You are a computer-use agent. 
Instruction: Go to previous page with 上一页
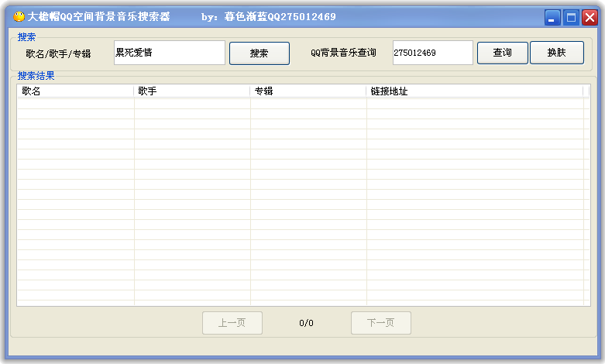(x=232, y=323)
